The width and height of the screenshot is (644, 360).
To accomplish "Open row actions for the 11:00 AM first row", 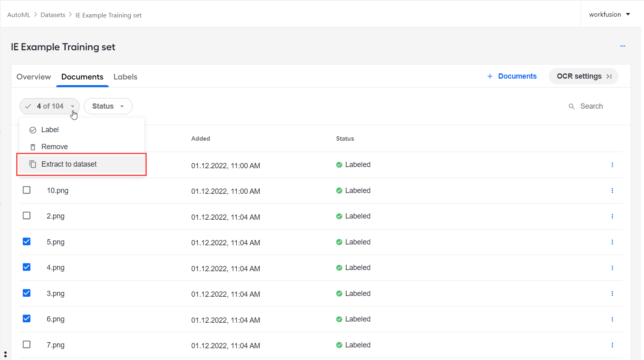I will tap(612, 165).
